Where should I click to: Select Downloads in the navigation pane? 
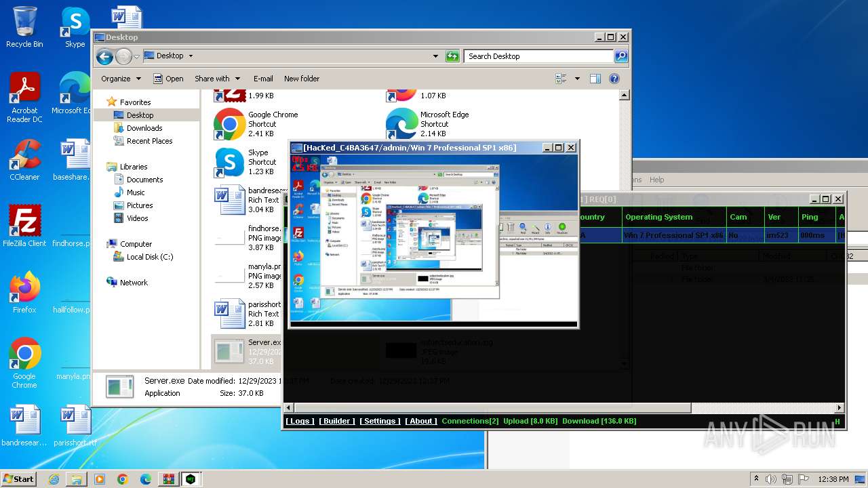pyautogui.click(x=144, y=128)
